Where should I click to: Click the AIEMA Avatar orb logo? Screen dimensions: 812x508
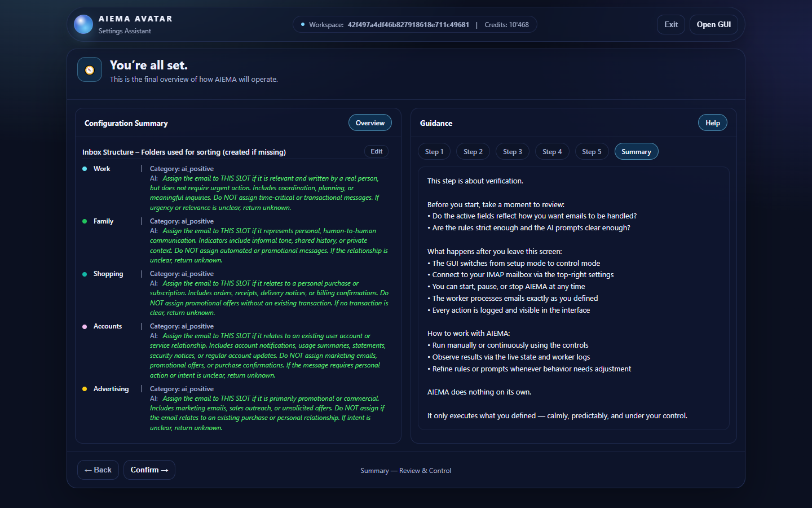[83, 24]
